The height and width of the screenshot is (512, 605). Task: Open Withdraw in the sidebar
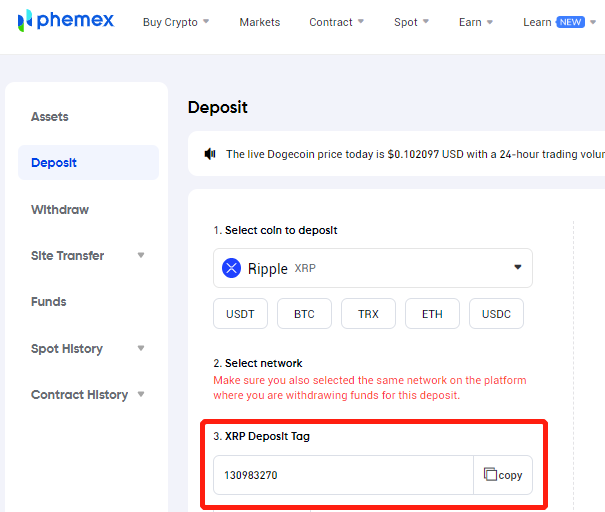click(x=60, y=210)
